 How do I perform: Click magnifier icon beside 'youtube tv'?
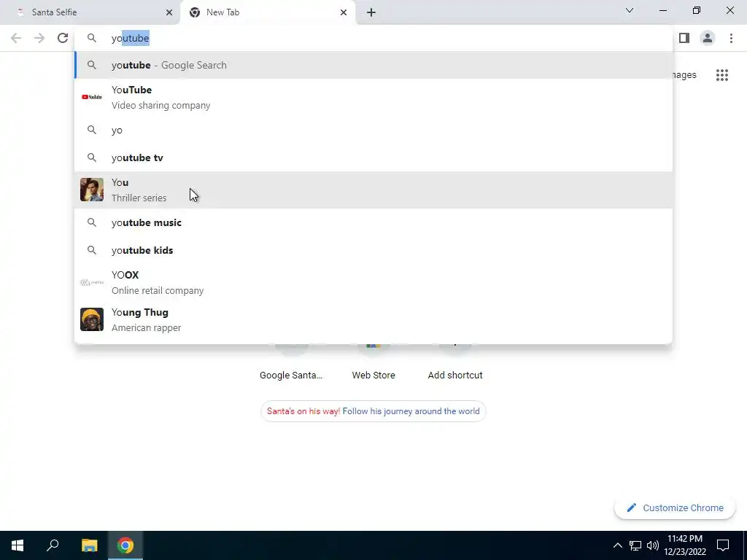(x=91, y=157)
